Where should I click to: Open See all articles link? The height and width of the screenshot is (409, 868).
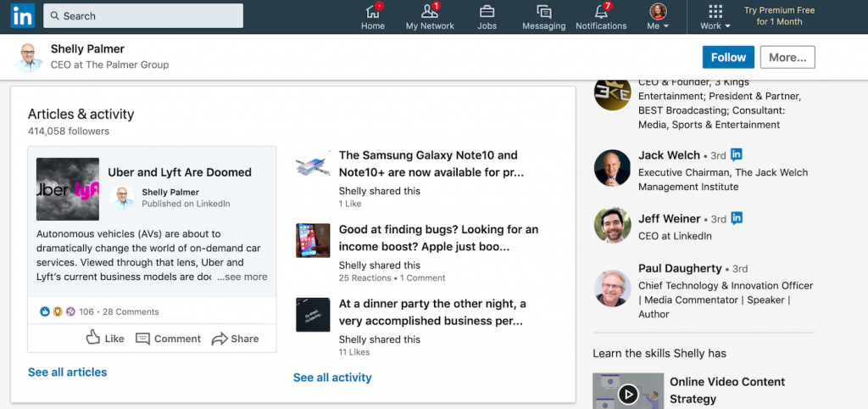coord(68,372)
